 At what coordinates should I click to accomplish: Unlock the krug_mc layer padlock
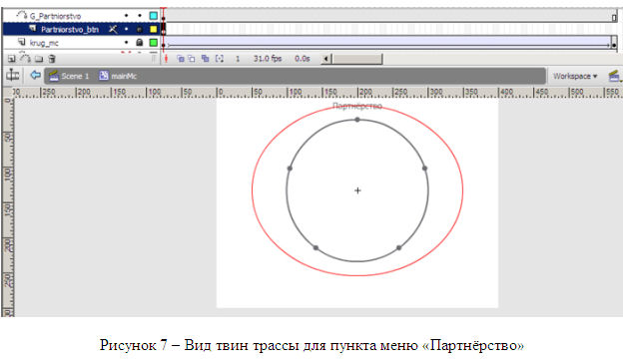click(139, 42)
